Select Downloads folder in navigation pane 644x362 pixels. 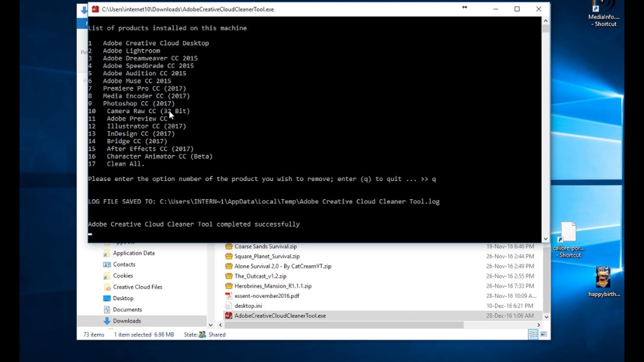click(x=127, y=321)
